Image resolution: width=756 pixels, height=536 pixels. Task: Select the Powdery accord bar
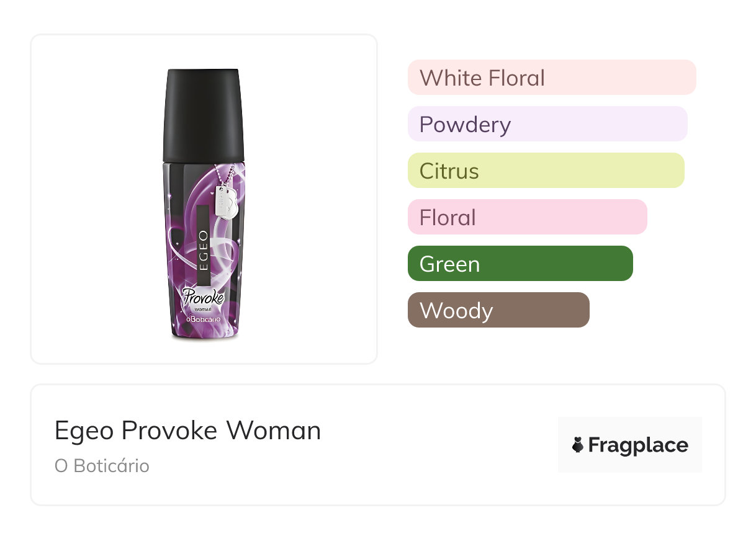point(547,124)
